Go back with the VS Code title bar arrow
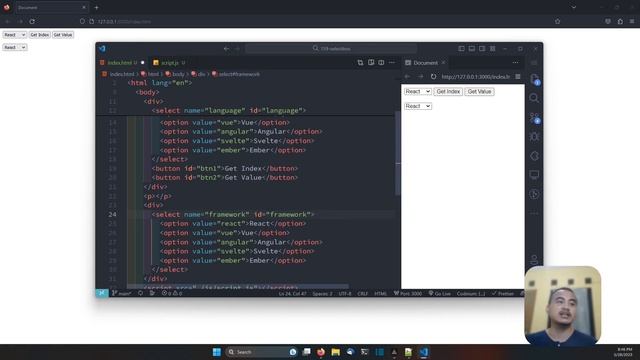Image resolution: width=640 pixels, height=360 pixels. 227,49
